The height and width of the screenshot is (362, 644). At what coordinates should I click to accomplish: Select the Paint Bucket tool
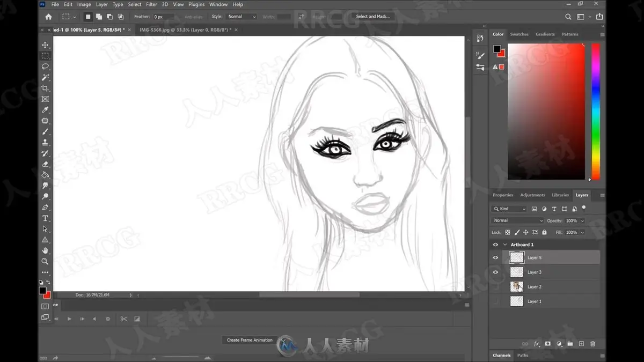point(45,175)
